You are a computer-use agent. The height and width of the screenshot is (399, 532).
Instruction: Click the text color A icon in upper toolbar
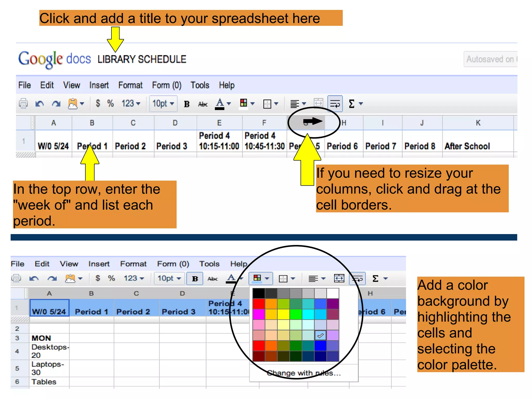[x=220, y=104]
